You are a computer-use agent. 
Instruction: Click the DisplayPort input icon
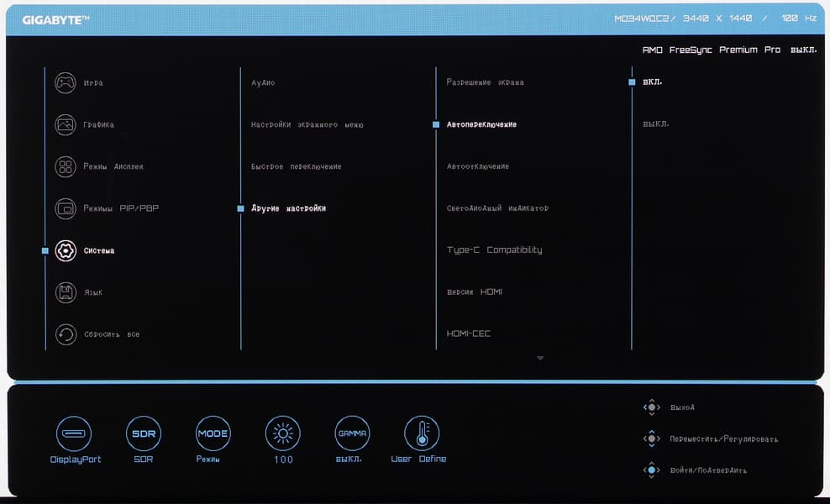point(74,433)
